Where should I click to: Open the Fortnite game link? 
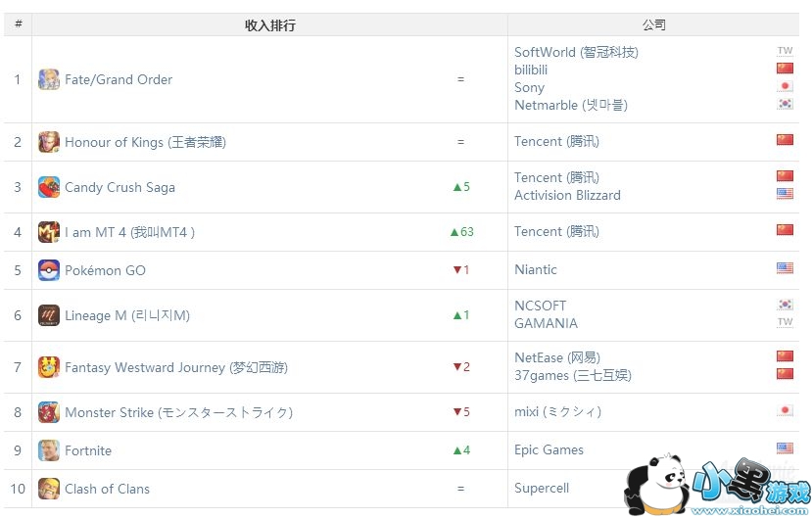88,450
